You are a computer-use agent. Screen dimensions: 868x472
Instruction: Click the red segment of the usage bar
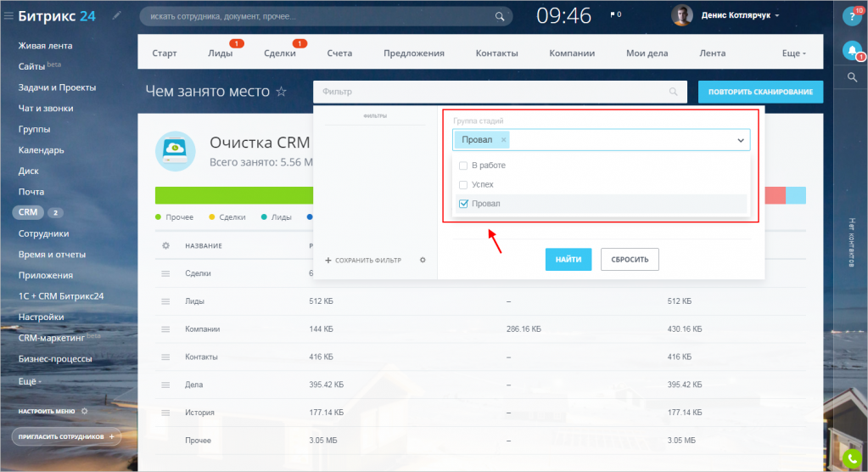tap(776, 195)
